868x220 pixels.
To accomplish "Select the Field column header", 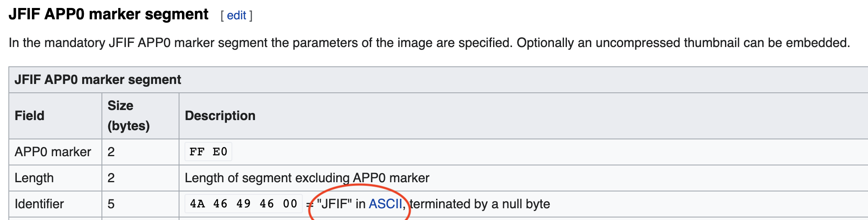I will pyautogui.click(x=29, y=116).
